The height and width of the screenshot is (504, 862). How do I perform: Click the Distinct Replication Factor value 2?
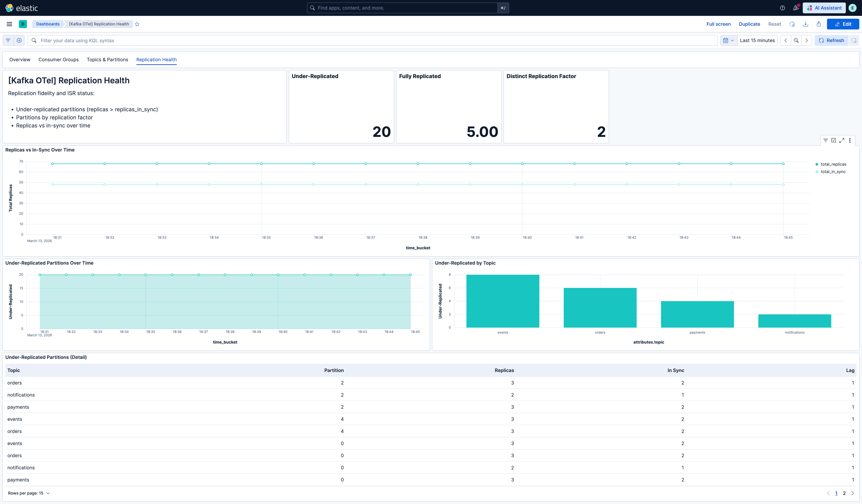[601, 132]
